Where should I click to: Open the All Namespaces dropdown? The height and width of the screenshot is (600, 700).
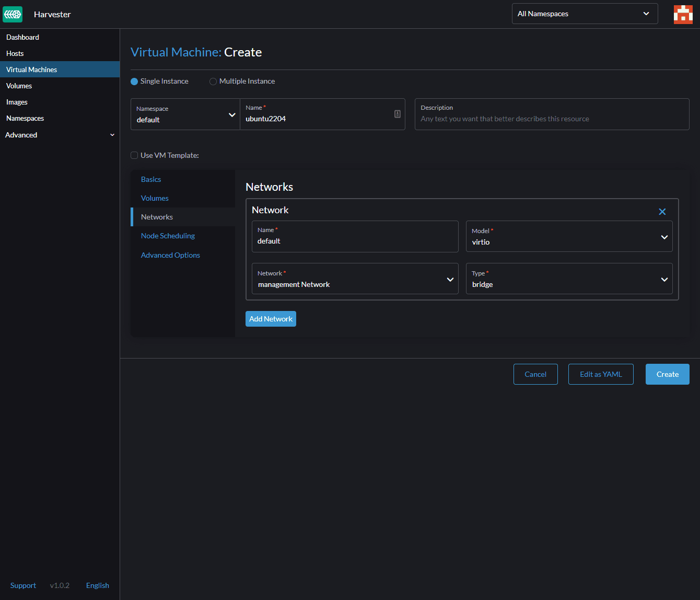pos(584,14)
